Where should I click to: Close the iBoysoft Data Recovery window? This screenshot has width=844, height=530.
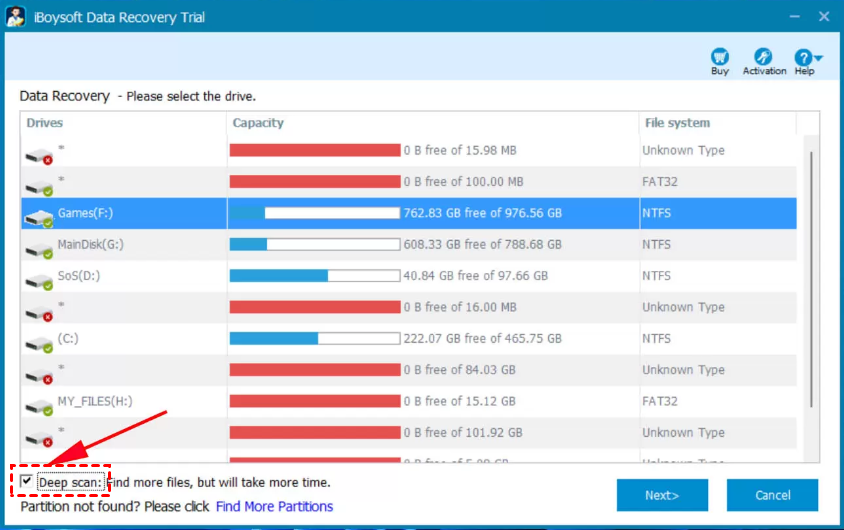(824, 17)
